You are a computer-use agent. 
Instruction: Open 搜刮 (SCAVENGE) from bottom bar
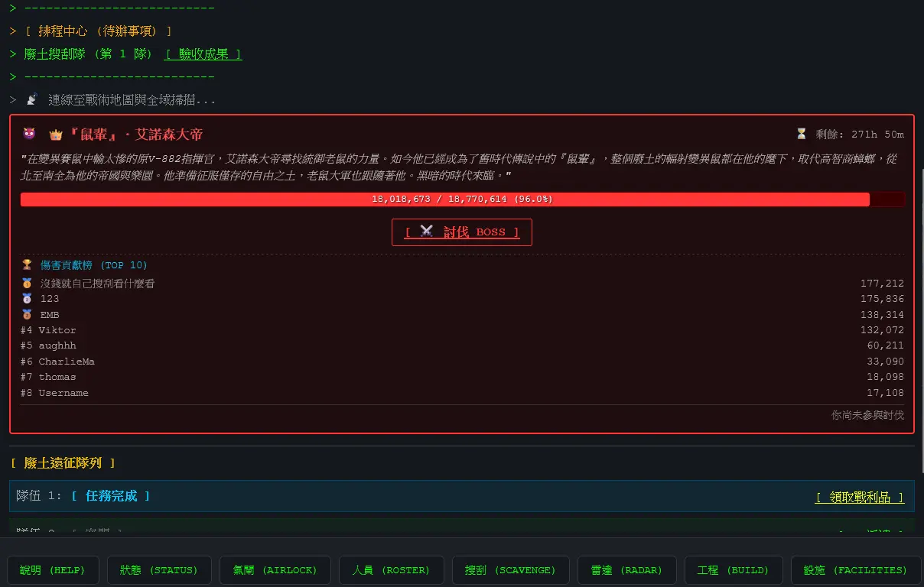pos(510,570)
